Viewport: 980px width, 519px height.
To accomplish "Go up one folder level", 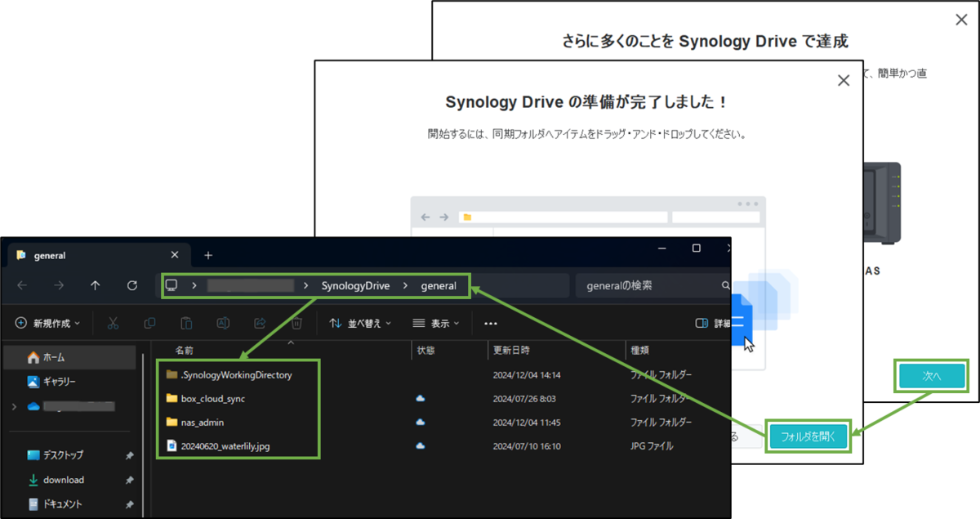I will tap(96, 285).
